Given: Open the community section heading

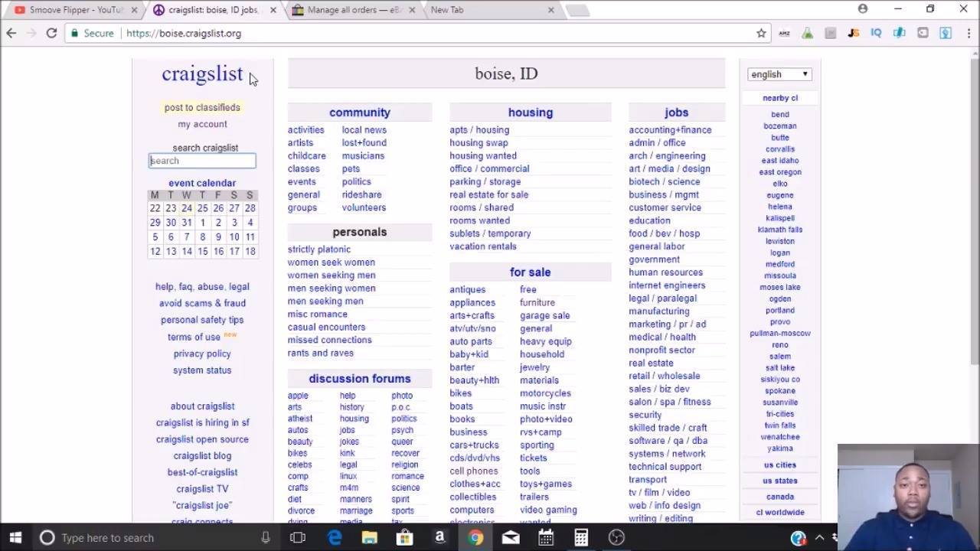Looking at the screenshot, I should pos(360,112).
